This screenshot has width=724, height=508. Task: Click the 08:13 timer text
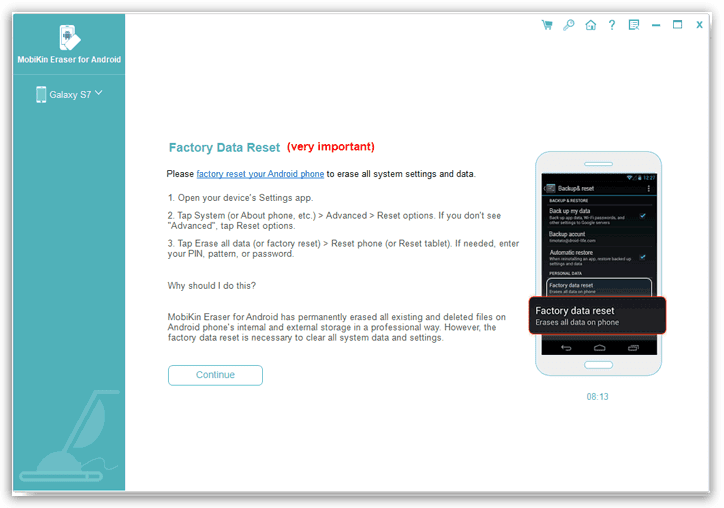point(597,397)
